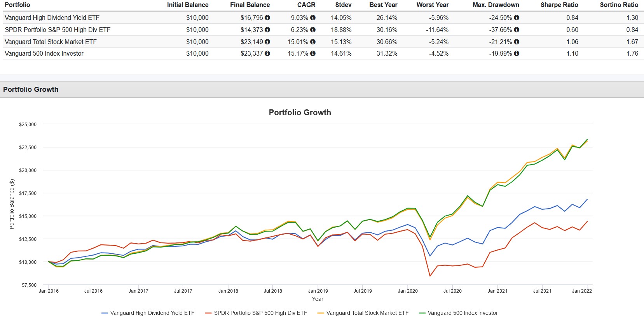The width and height of the screenshot is (644, 316).
Task: Click the 1.76 Sortino ratio value
Action: pyautogui.click(x=632, y=53)
